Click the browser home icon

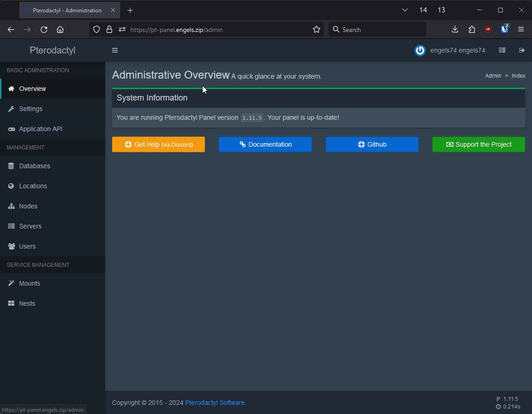point(60,30)
